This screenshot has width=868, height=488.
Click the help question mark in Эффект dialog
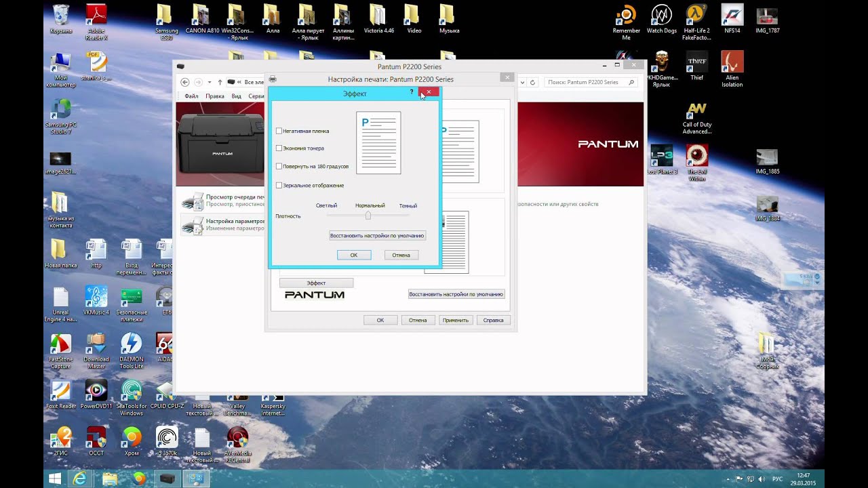pyautogui.click(x=412, y=92)
